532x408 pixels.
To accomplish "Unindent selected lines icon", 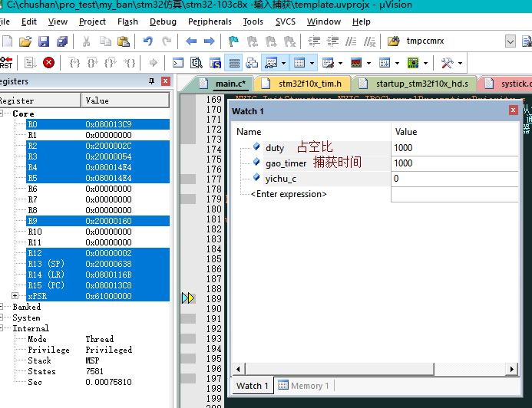I will point(332,41).
